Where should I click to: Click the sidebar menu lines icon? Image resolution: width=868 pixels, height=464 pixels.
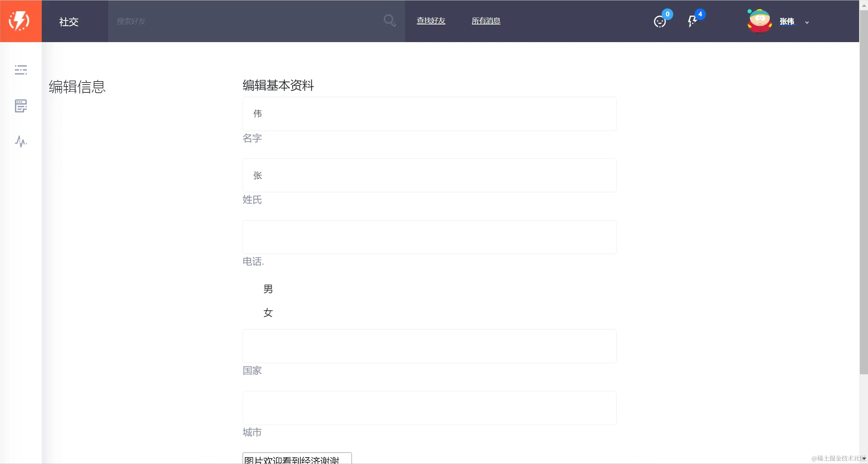click(21, 70)
